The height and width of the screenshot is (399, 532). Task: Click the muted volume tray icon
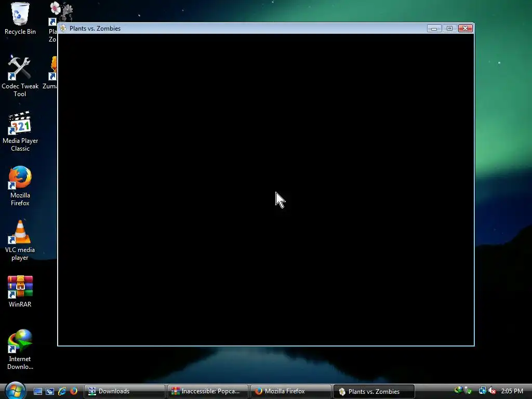[x=492, y=391]
